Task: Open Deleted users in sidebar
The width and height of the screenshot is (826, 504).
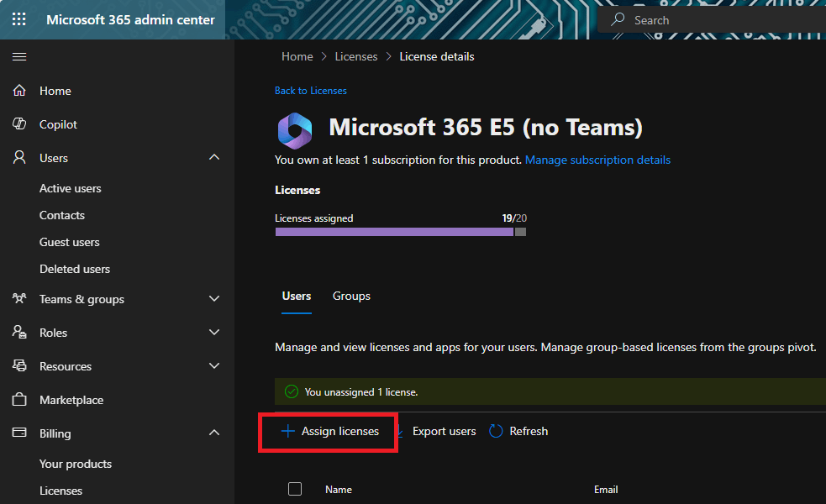Action: coord(75,269)
